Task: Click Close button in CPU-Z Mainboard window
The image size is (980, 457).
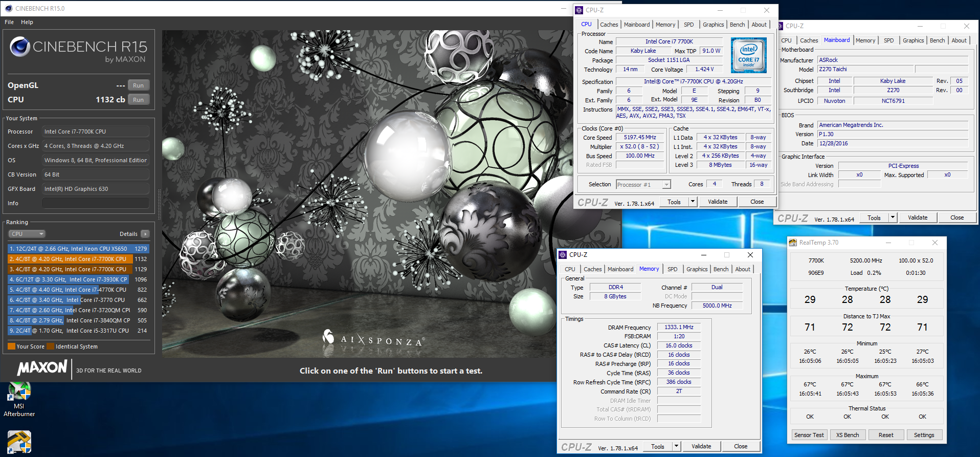Action: (x=957, y=217)
